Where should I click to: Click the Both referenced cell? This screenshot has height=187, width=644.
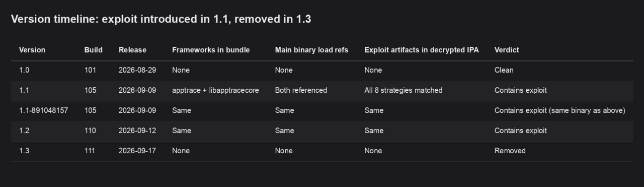click(x=301, y=90)
